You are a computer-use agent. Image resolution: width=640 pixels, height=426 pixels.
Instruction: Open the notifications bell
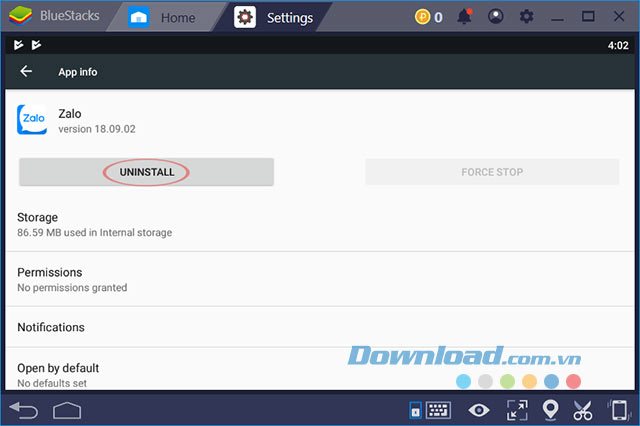(x=464, y=17)
